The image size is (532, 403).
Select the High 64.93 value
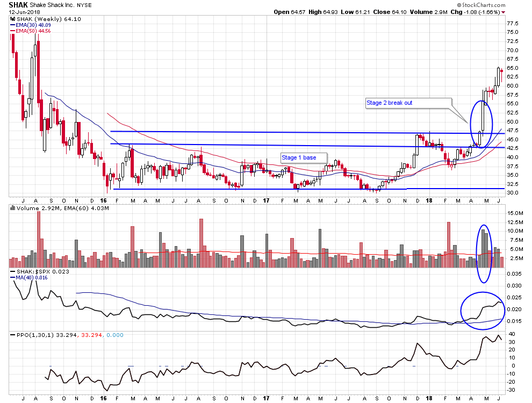coord(323,12)
